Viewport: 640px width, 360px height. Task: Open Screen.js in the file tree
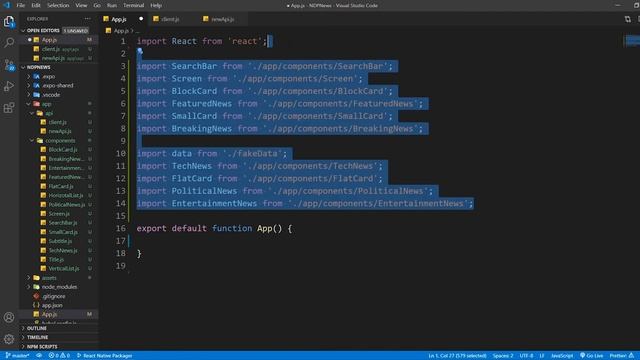pyautogui.click(x=59, y=213)
